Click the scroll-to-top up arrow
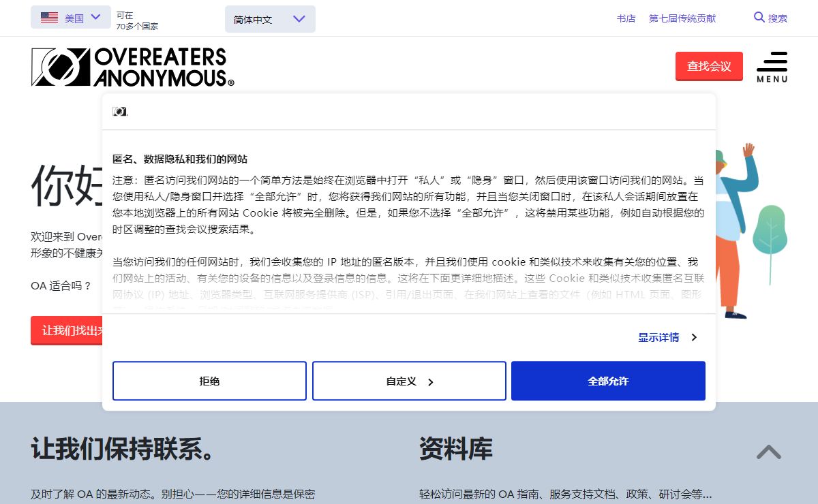The image size is (818, 504). (x=768, y=452)
